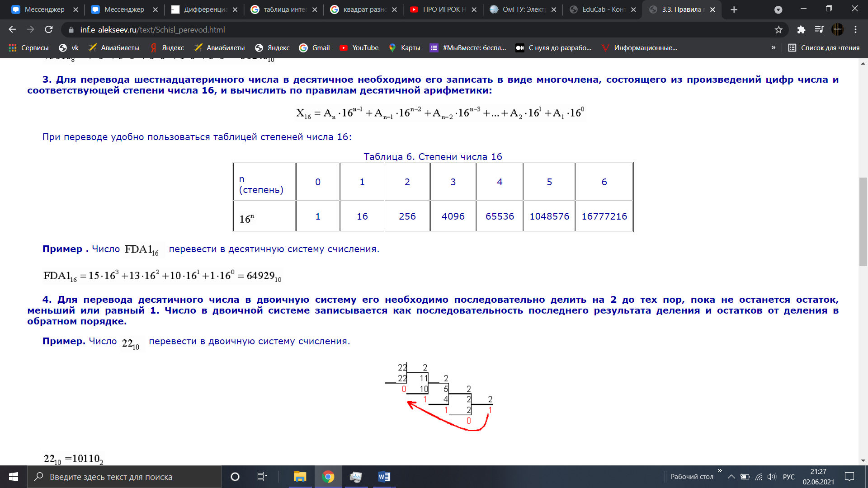Go back to the previous page
868x488 pixels.
(x=12, y=29)
